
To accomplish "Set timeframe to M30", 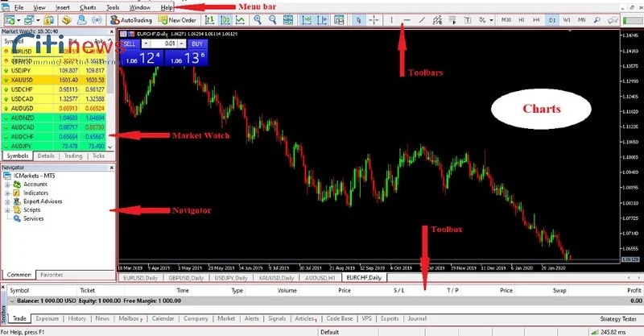I will coord(506,19).
